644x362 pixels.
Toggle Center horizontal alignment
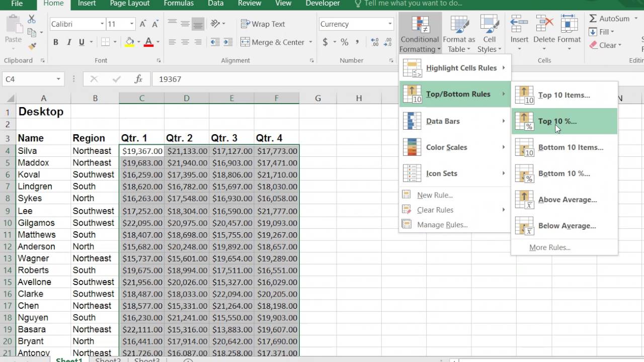pyautogui.click(x=185, y=42)
